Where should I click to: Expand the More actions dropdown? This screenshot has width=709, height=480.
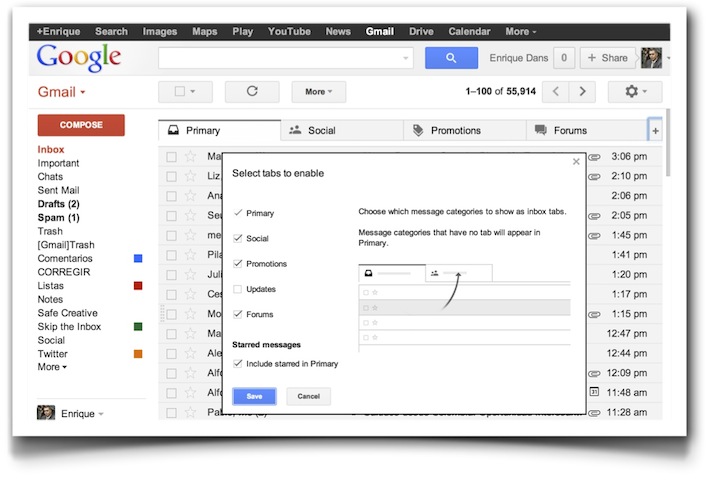(x=319, y=91)
